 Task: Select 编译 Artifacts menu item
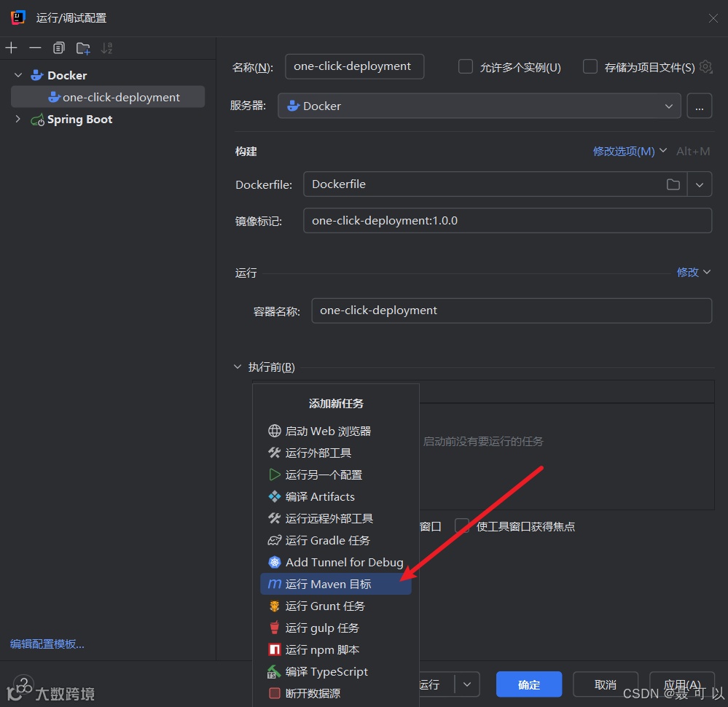[336, 496]
